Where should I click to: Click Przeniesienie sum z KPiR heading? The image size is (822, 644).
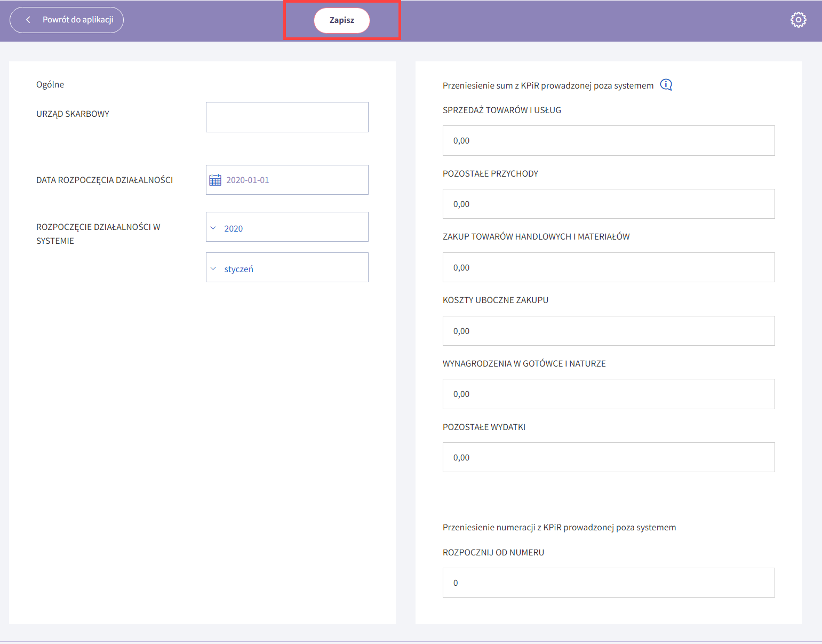pos(548,85)
